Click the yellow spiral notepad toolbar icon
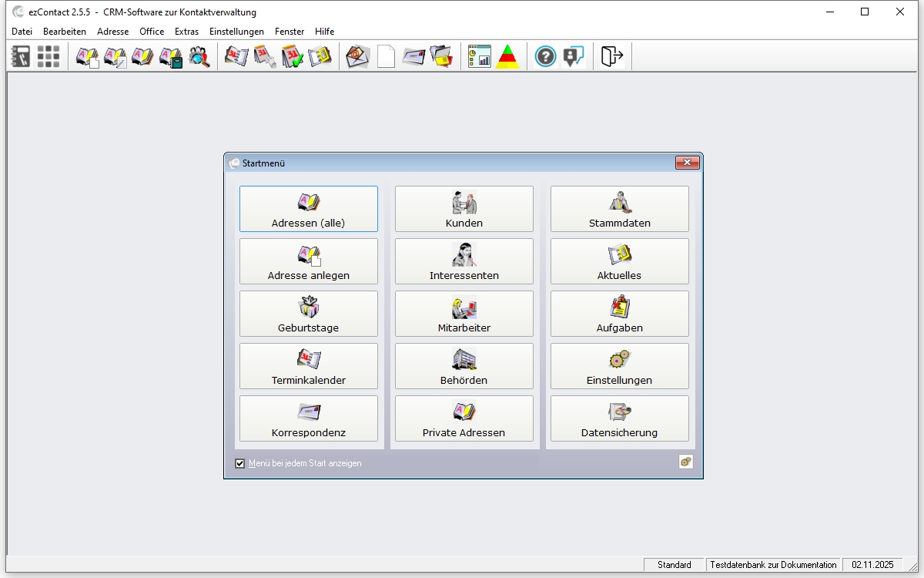Viewport: 924px width, 578px height. point(320,56)
